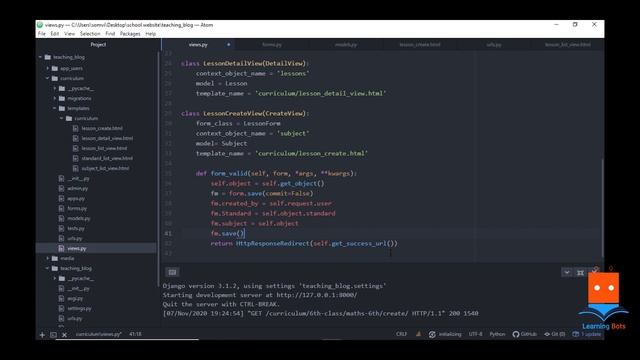Click the editor vertical scrollbar
The image size is (640, 360).
pos(602,207)
